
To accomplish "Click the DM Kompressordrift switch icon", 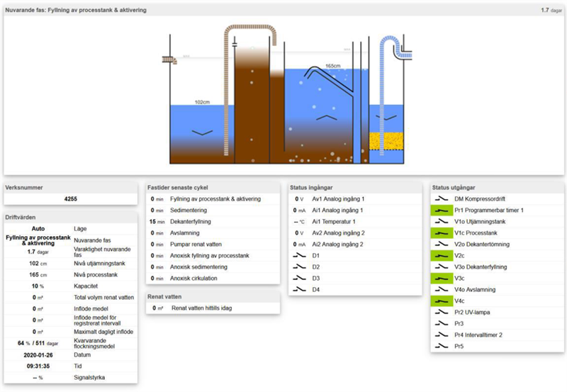I will tap(440, 198).
